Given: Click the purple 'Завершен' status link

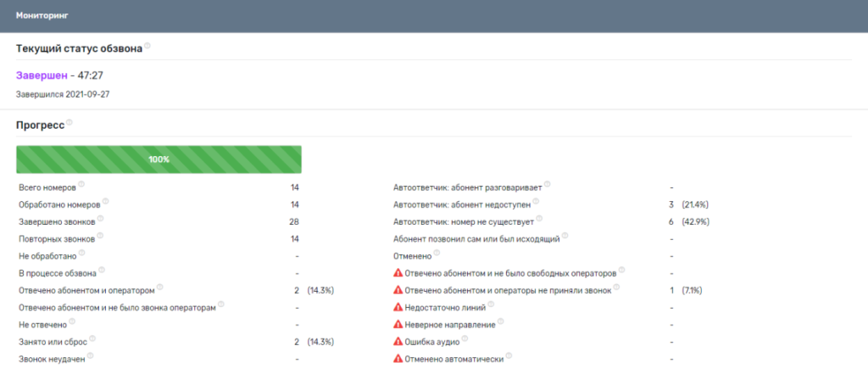Looking at the screenshot, I should (x=41, y=76).
